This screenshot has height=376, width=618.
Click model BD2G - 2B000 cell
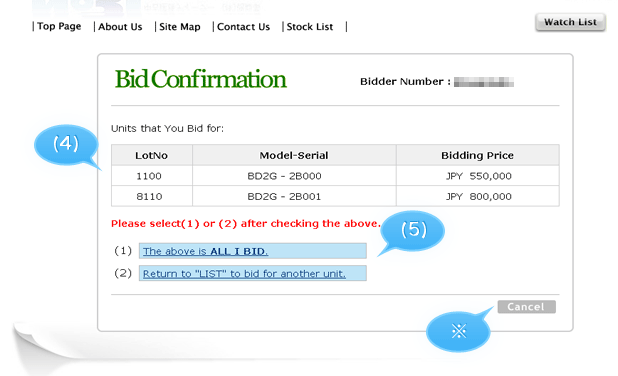click(294, 176)
